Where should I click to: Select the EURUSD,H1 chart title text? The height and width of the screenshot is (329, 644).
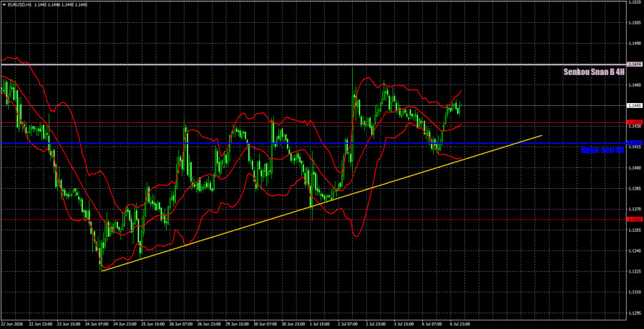tap(17, 4)
